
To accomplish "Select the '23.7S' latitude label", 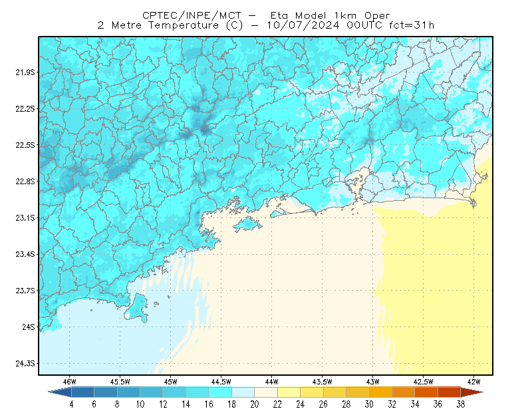I will pyautogui.click(x=25, y=291).
